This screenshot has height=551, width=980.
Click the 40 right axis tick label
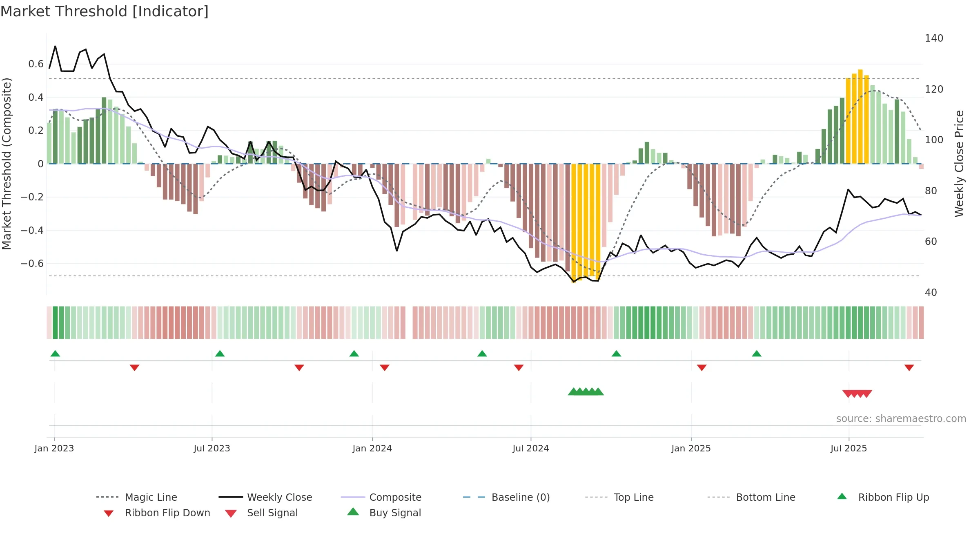point(931,293)
